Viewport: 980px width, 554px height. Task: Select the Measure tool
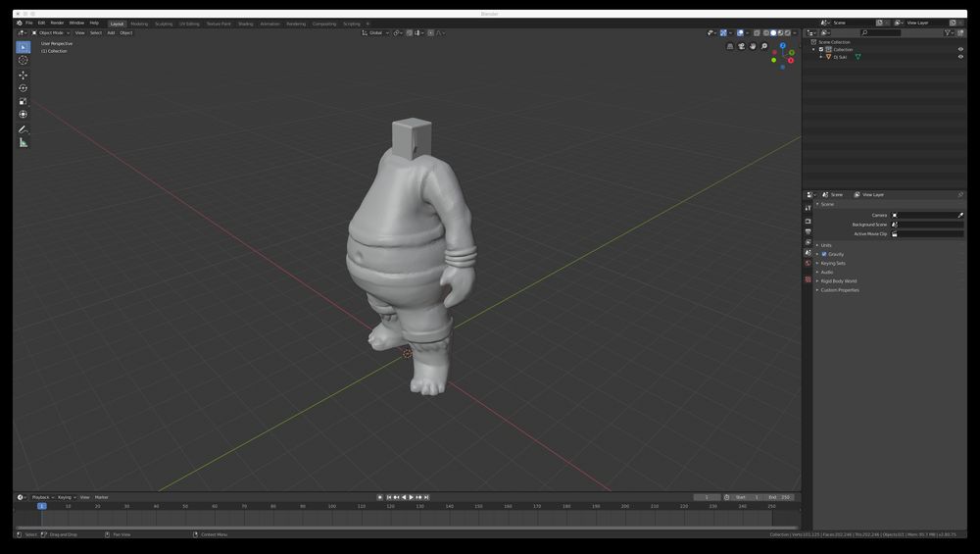pyautogui.click(x=24, y=142)
